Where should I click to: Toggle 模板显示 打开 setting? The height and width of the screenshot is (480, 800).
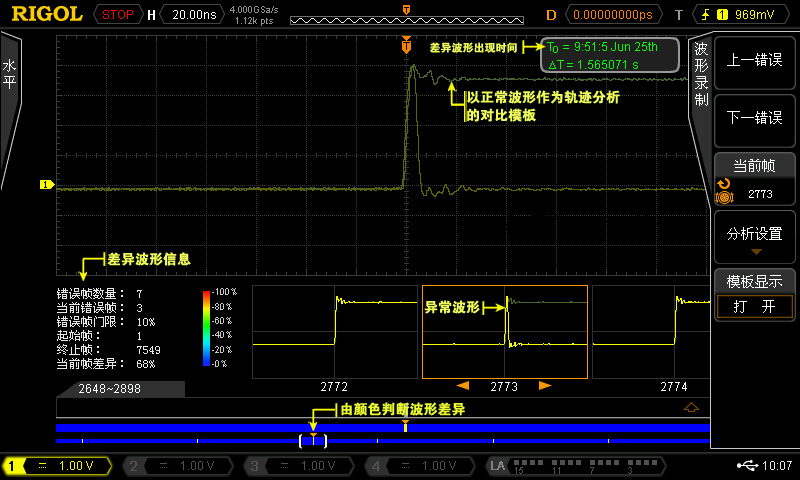[754, 307]
